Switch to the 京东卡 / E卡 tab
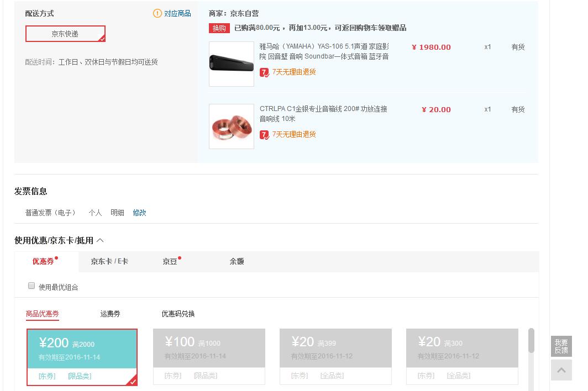The width and height of the screenshot is (588, 391). click(109, 261)
